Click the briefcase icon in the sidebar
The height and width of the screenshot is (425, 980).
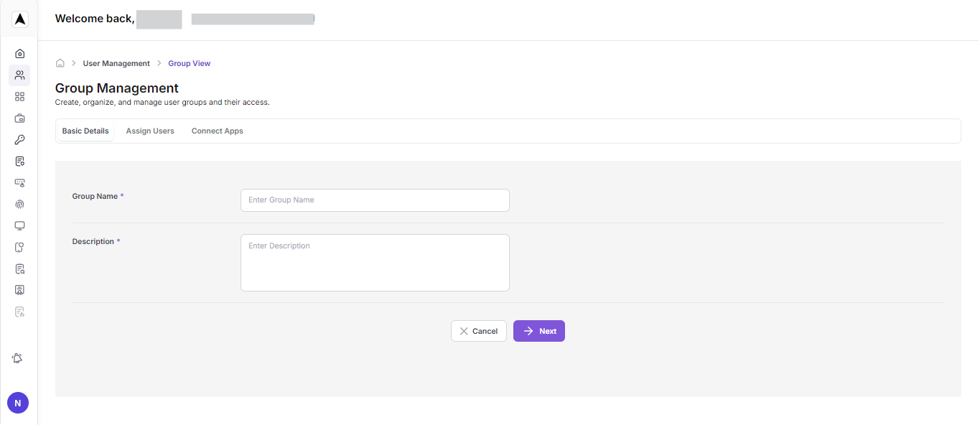19,118
